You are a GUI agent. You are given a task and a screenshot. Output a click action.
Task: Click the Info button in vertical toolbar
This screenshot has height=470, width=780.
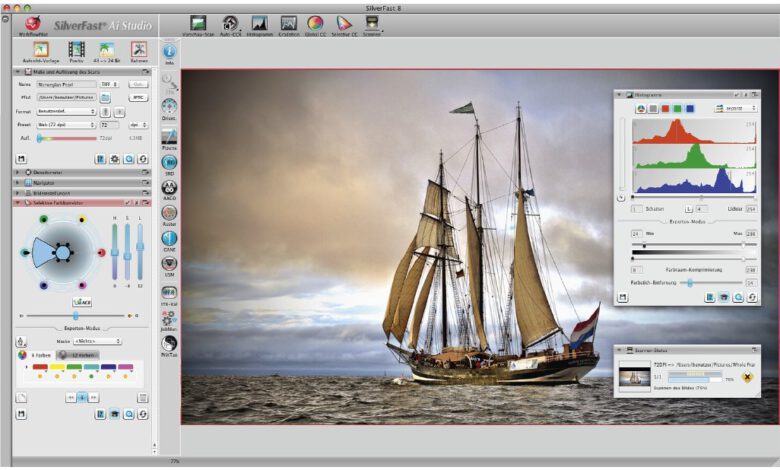[x=169, y=50]
